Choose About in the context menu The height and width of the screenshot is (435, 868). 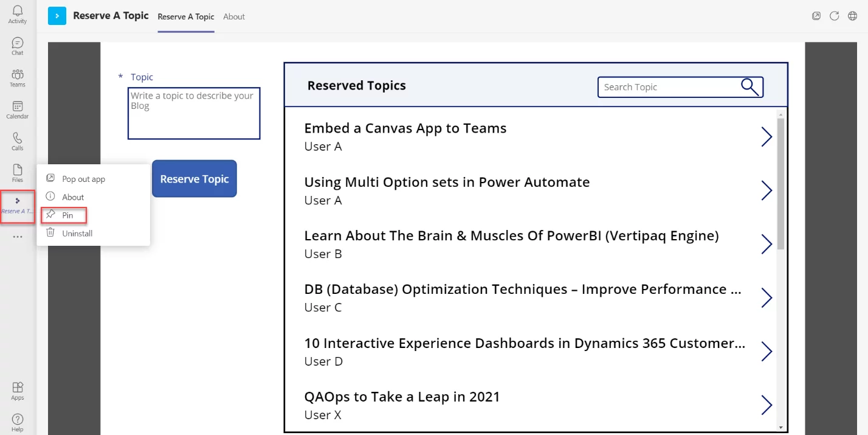point(93,197)
